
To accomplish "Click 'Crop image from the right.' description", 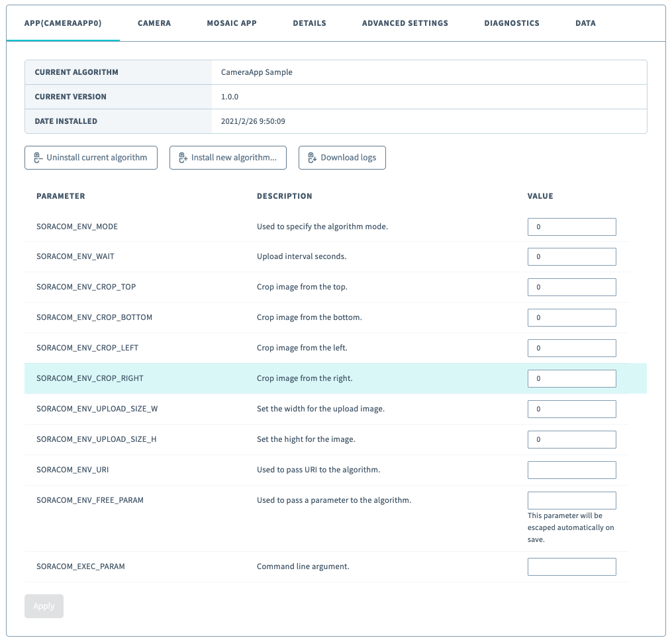I will coord(305,378).
